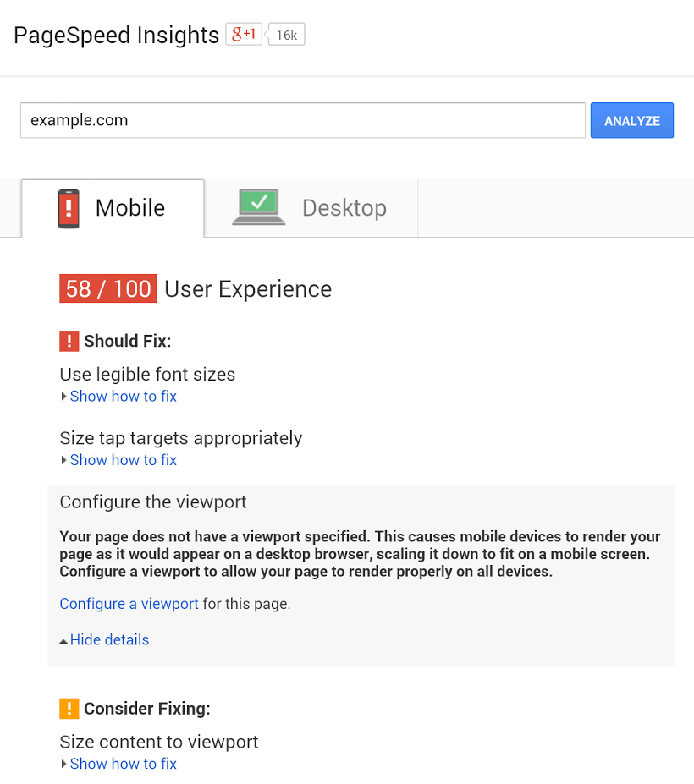Click the red Should Fix exclamation icon
Viewport: 694px width, 784px height.
[x=69, y=342]
